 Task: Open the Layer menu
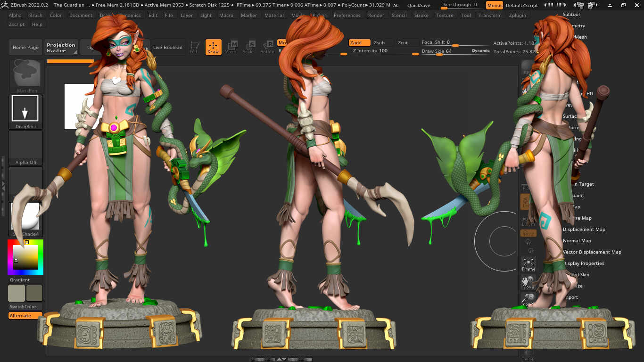coord(187,15)
